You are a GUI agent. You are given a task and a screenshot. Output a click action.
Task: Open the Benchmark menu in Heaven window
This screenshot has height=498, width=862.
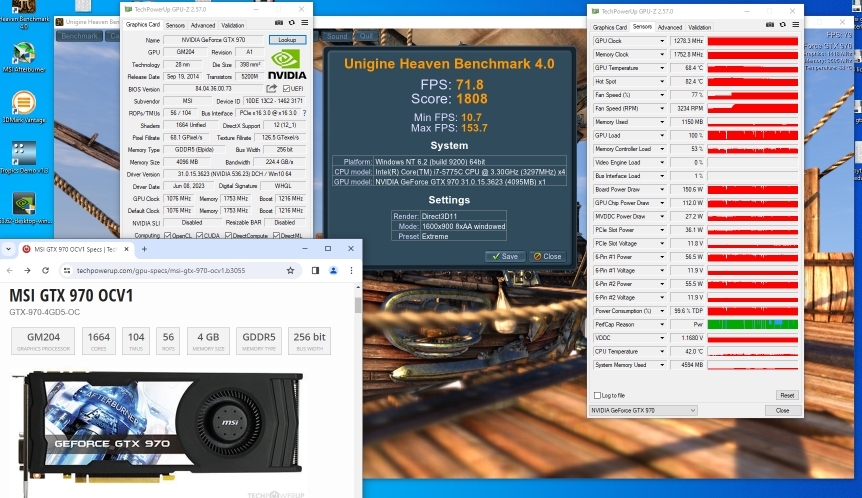click(x=79, y=36)
